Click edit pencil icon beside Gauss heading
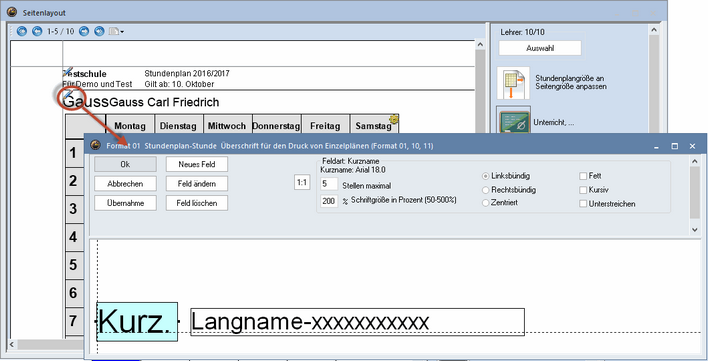The width and height of the screenshot is (708, 361). (68, 94)
